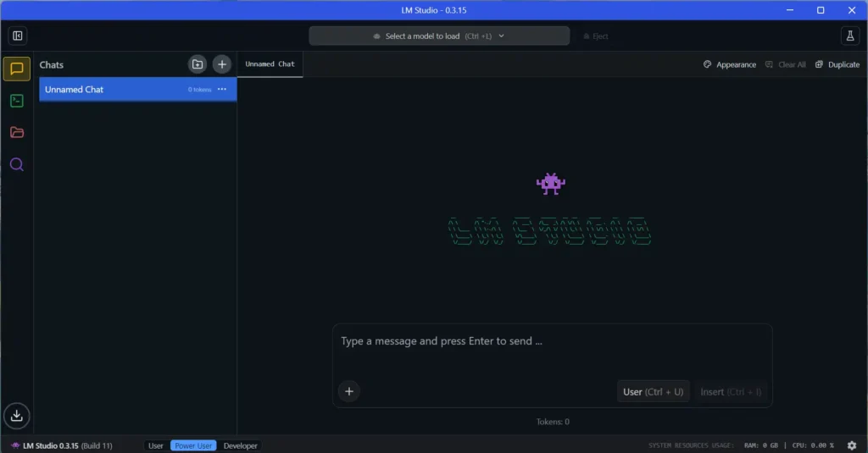Image resolution: width=868 pixels, height=453 pixels.
Task: Open options menu for Unnamed Chat
Action: (222, 89)
